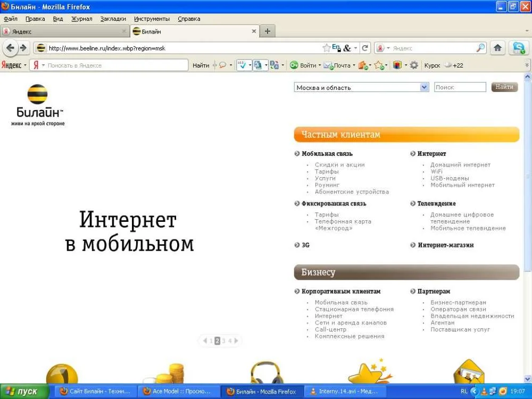Switch to the Яндекс browser tab
The image size is (532, 399).
pyautogui.click(x=64, y=31)
